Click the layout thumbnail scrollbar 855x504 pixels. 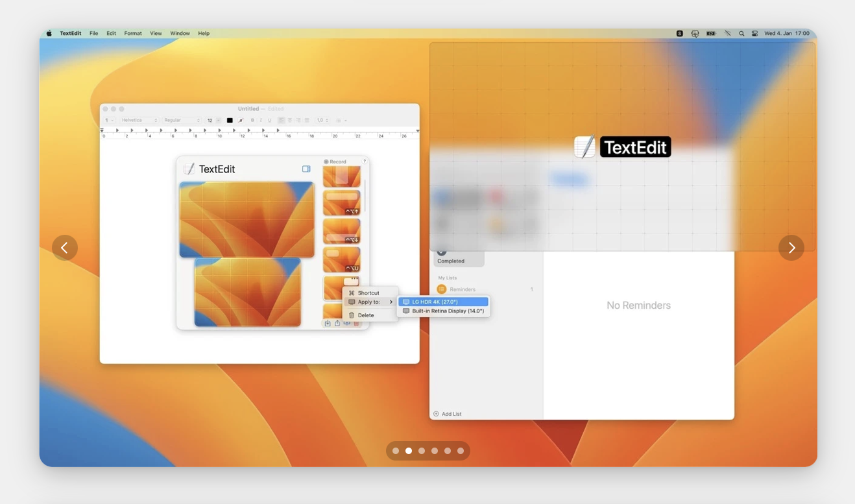pyautogui.click(x=365, y=197)
